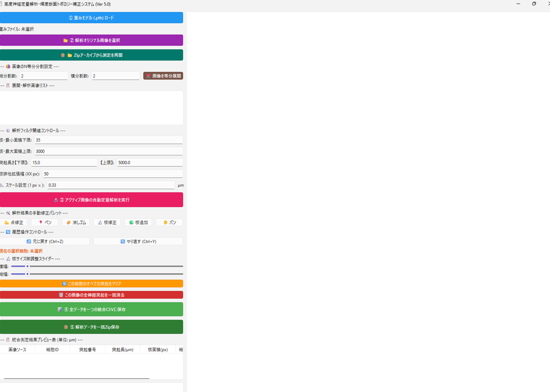Click the 画像のN等分分割設定 section heading
Viewport: 550px width, 392px height.
click(29, 66)
